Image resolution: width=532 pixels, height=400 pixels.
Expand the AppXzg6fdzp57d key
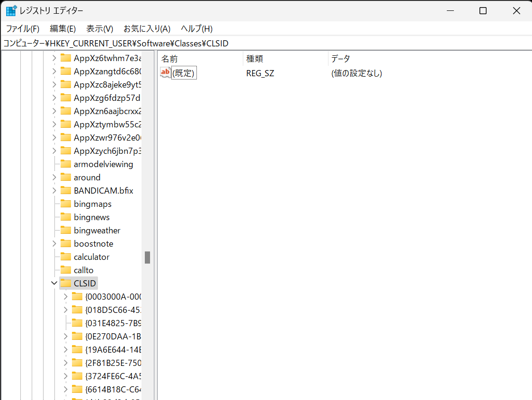(x=54, y=98)
